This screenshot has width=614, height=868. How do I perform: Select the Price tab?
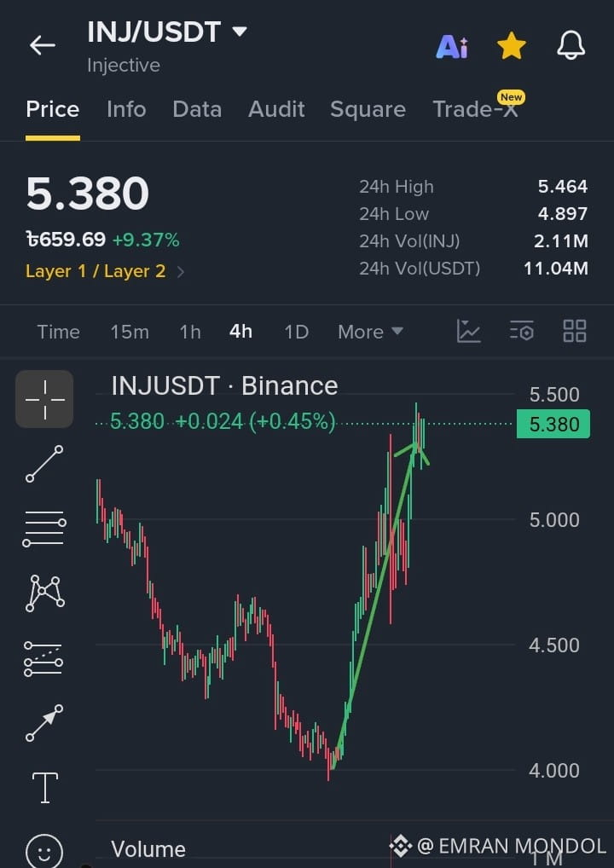[x=53, y=109]
